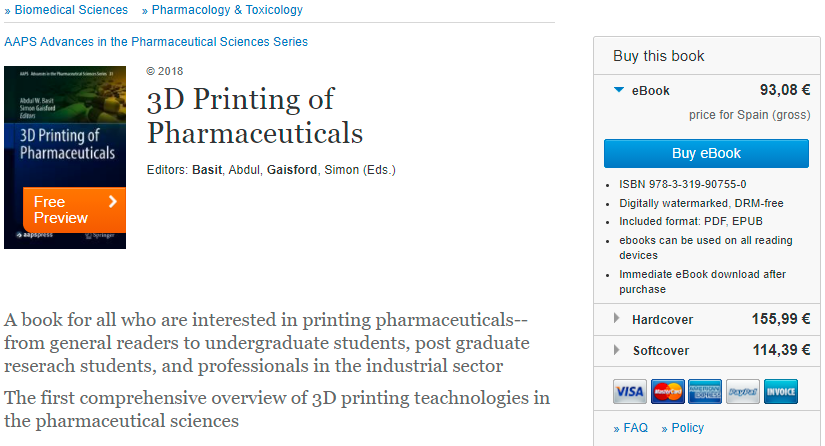The width and height of the screenshot is (825, 446).
Task: Click the Invoice payment icon
Action: [x=780, y=391]
